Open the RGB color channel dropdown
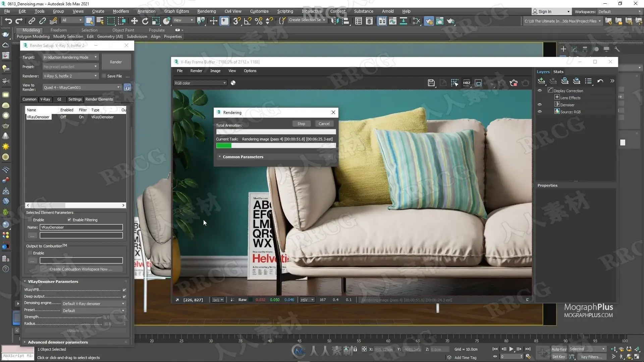Image resolution: width=644 pixels, height=362 pixels. point(200,83)
